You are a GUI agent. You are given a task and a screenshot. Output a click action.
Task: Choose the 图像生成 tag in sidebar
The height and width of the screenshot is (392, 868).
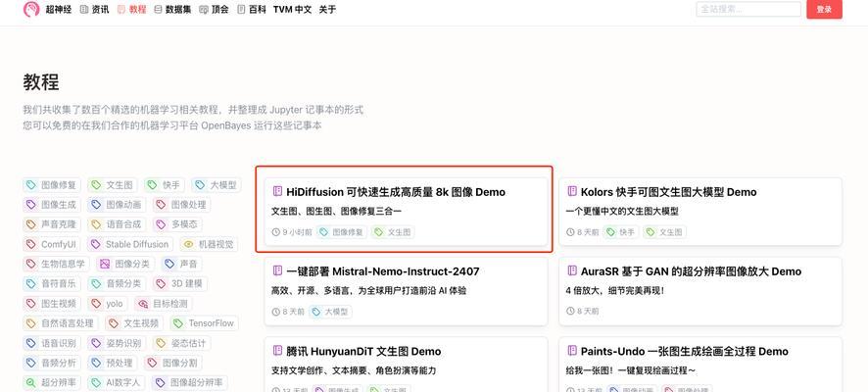click(x=52, y=204)
